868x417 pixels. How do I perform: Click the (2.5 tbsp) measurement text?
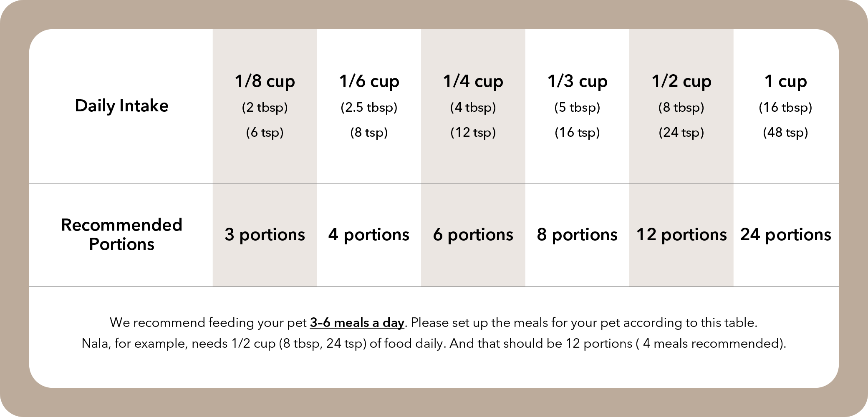(x=369, y=108)
